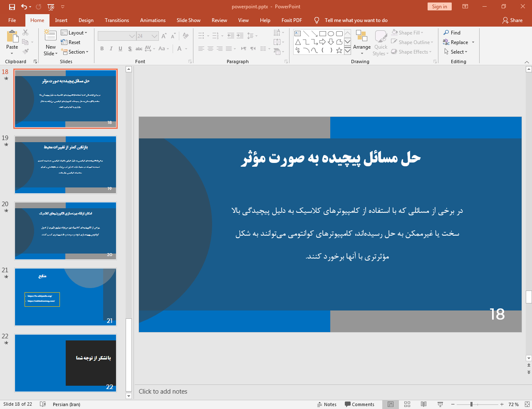Increase list indent level

(240, 36)
